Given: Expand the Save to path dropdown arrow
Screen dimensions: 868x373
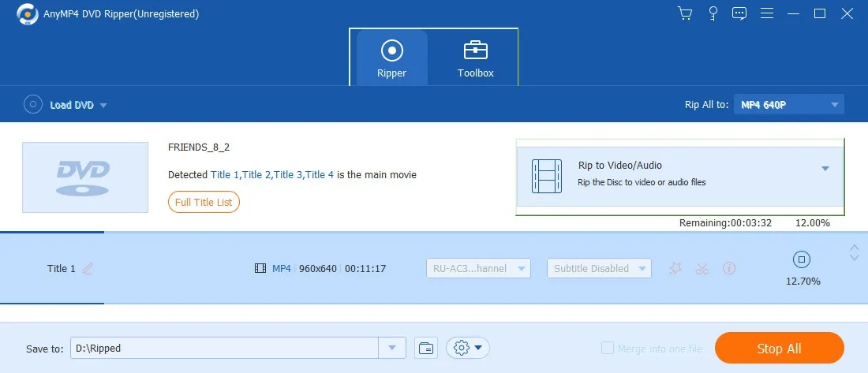Looking at the screenshot, I should pos(392,348).
